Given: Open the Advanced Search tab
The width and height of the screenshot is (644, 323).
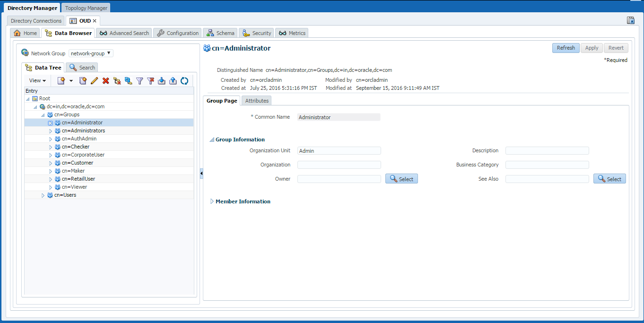Looking at the screenshot, I should pos(124,33).
